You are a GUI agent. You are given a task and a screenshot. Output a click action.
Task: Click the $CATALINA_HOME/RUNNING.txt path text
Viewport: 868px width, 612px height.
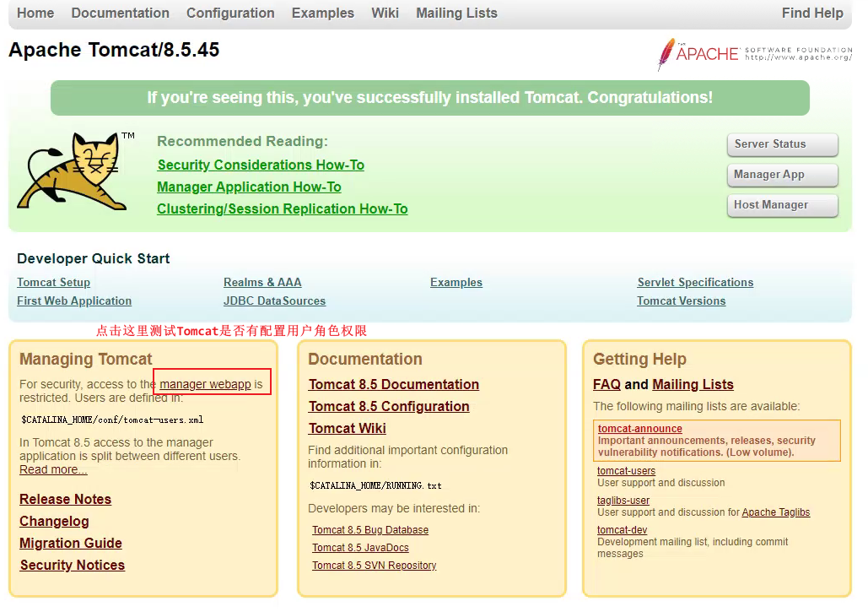375,485
